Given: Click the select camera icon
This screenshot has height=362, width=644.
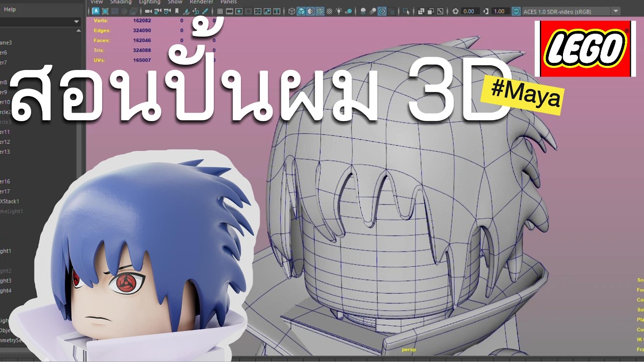Looking at the screenshot, I should click(148, 11).
